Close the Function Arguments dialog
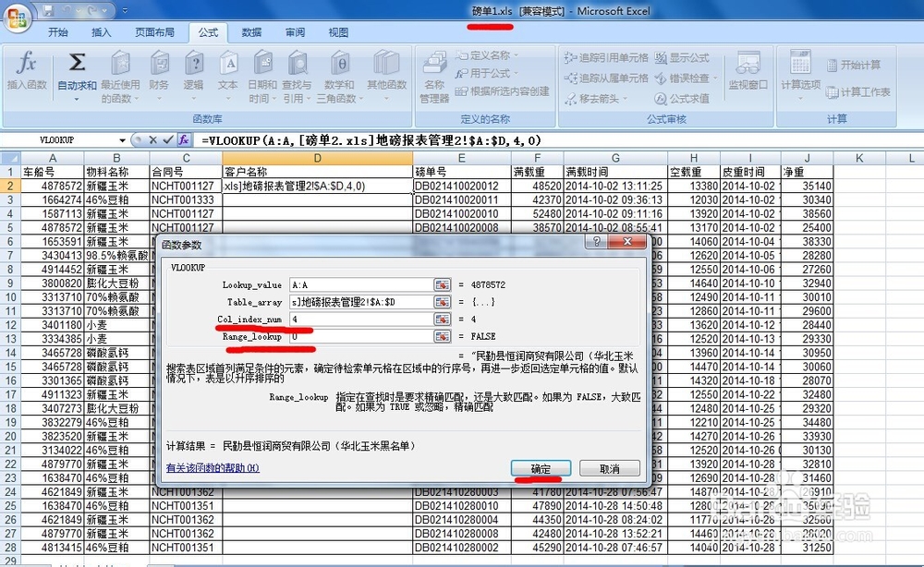This screenshot has height=567, width=924. click(627, 241)
